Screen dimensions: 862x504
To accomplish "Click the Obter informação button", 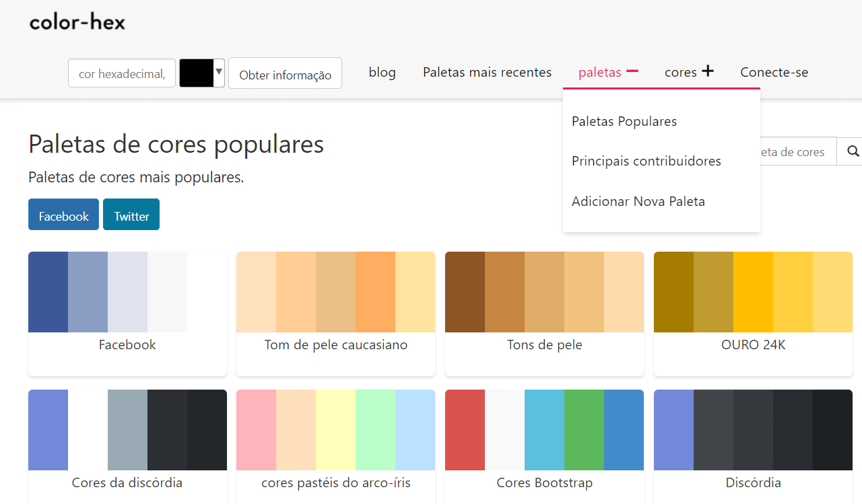I will point(285,73).
